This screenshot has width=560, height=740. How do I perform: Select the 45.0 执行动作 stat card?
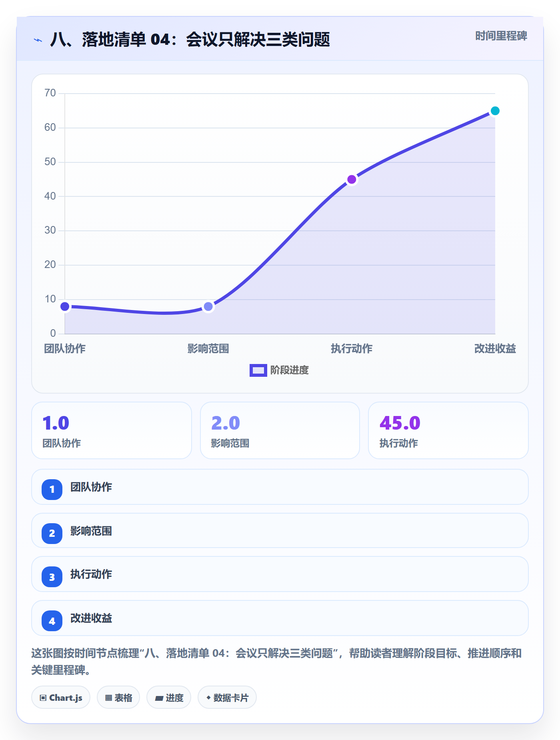point(448,430)
